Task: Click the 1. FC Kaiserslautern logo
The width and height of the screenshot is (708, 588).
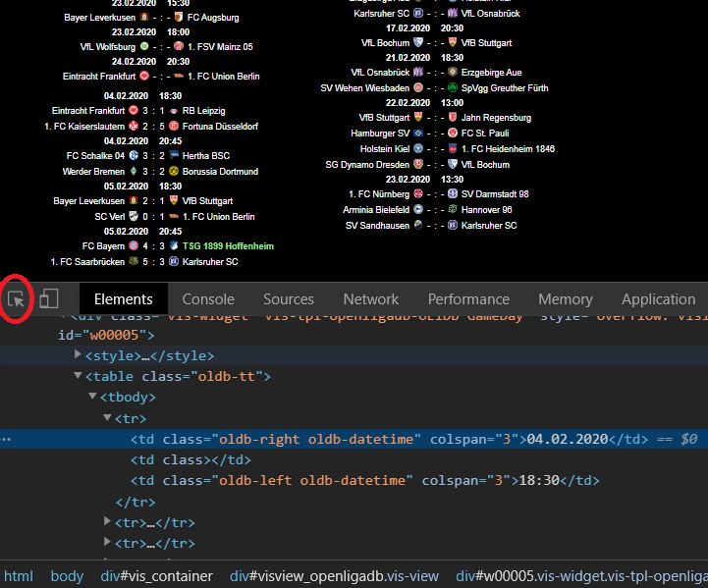Action: click(x=134, y=126)
